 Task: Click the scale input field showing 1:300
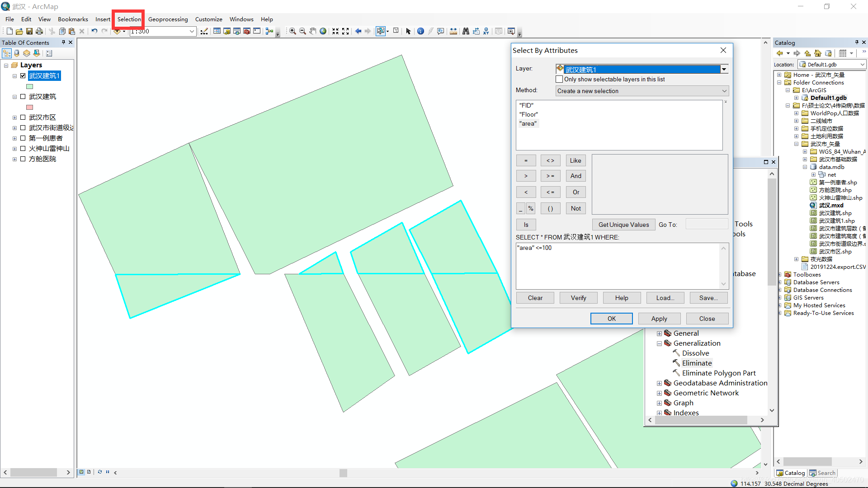(x=161, y=31)
